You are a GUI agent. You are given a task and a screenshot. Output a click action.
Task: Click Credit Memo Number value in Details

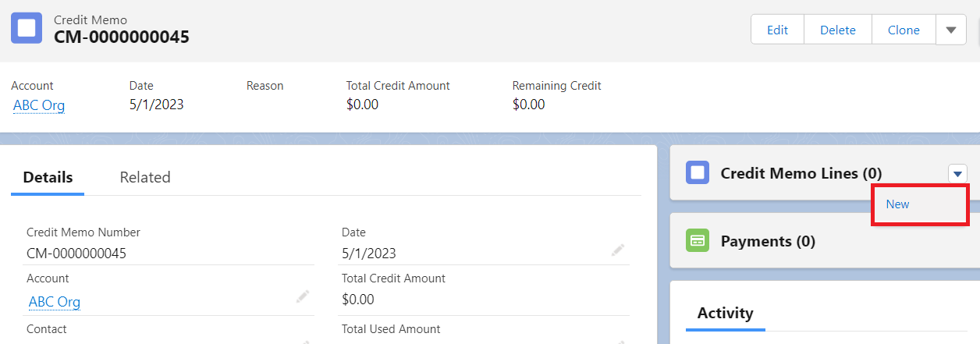76,254
